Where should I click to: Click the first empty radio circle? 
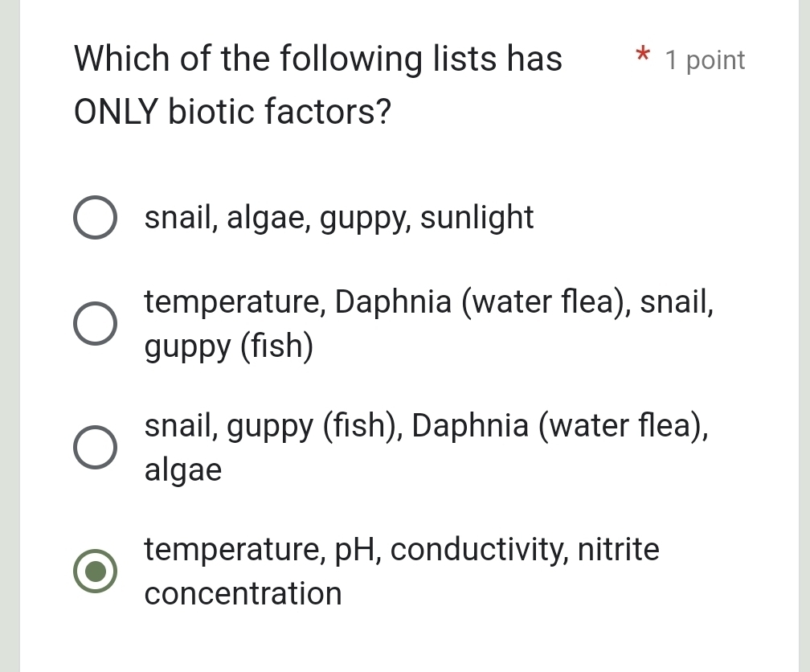95,217
